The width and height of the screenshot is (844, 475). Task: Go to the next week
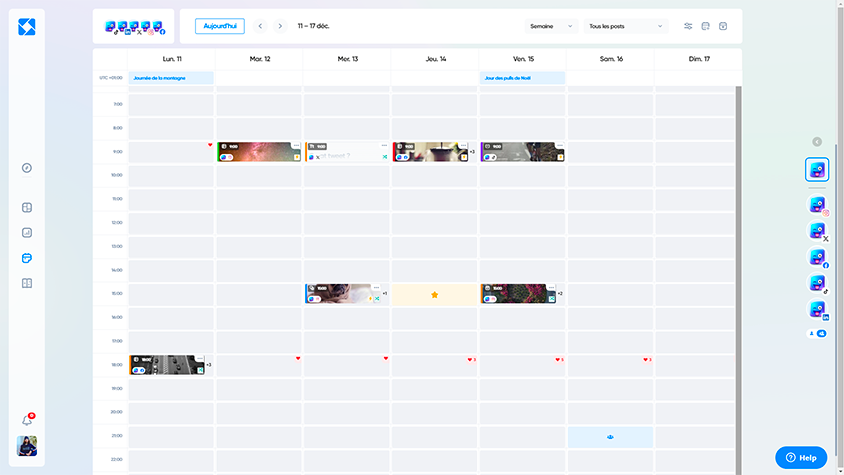(x=280, y=26)
